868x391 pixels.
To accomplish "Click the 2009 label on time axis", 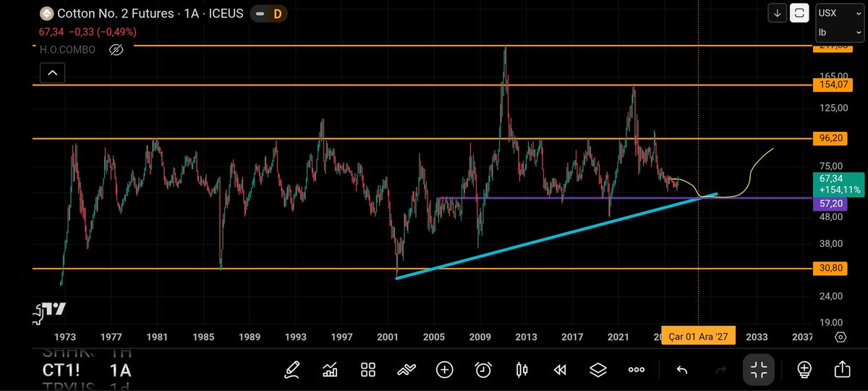I will click(480, 337).
